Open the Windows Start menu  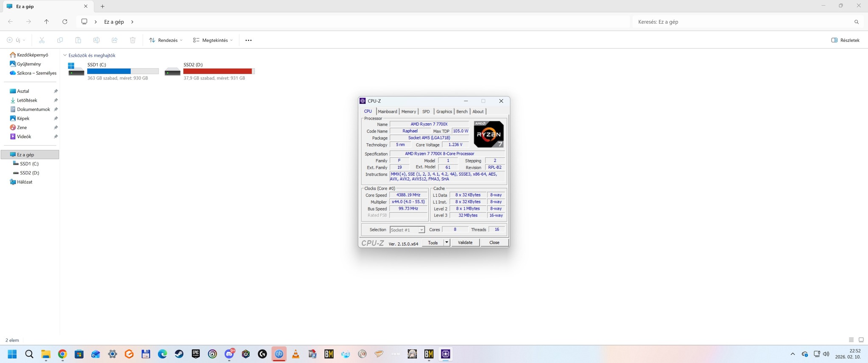point(12,354)
